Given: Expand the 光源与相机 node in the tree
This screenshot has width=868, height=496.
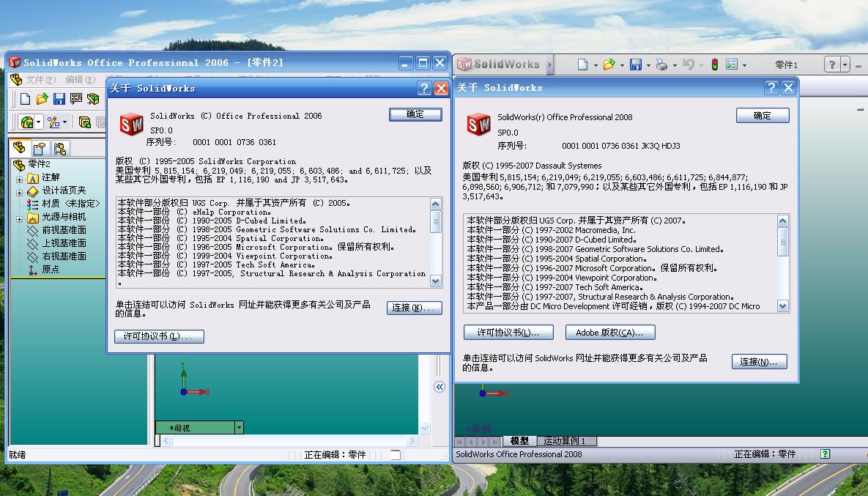Looking at the screenshot, I should point(19,219).
